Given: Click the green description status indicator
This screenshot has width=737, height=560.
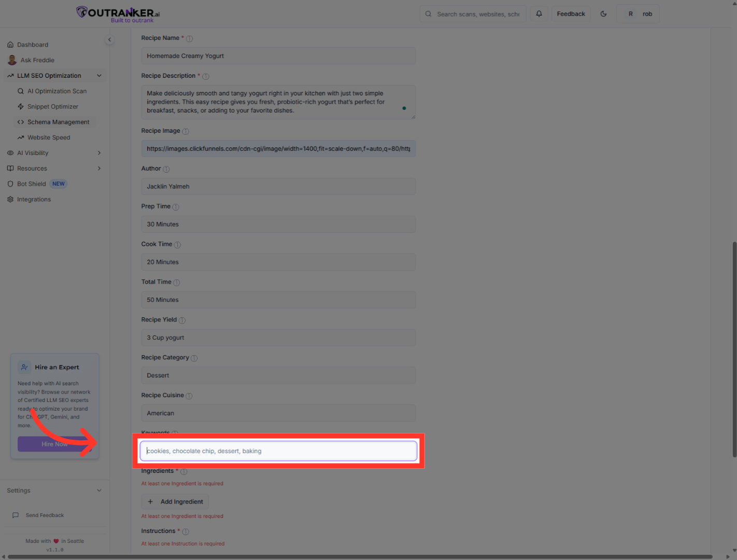Looking at the screenshot, I should coord(404,108).
